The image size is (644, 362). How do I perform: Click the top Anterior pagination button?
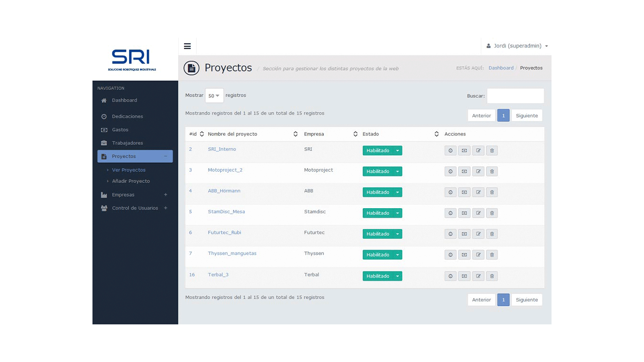point(481,116)
